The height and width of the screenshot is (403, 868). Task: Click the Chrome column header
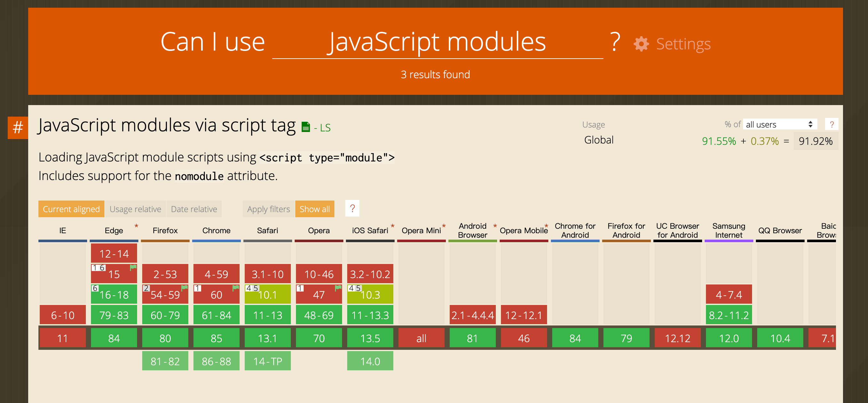click(216, 230)
